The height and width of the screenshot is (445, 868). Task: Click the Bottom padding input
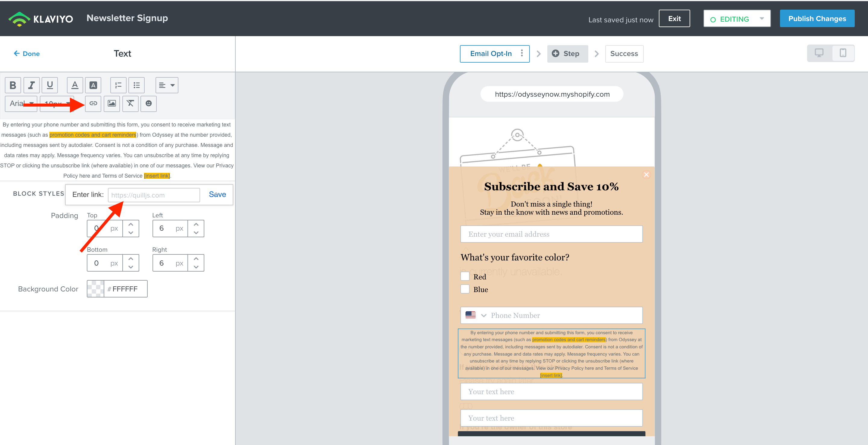pyautogui.click(x=105, y=263)
